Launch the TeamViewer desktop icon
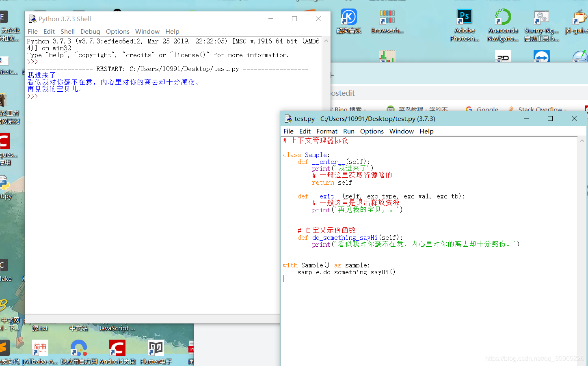 point(541,57)
